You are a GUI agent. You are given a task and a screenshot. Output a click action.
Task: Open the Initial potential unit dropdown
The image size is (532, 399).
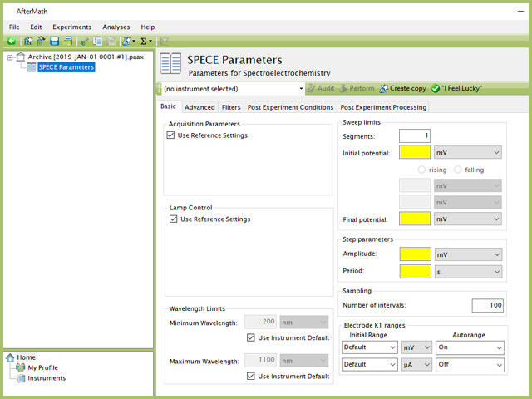[x=468, y=153]
